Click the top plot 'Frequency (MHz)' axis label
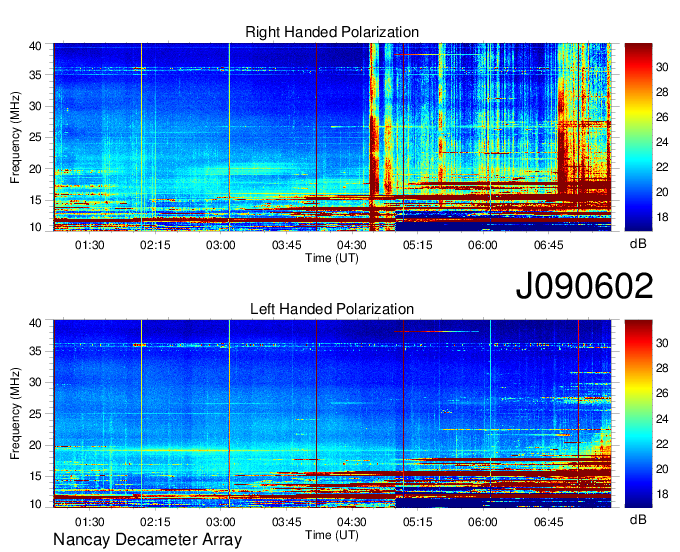 point(15,137)
